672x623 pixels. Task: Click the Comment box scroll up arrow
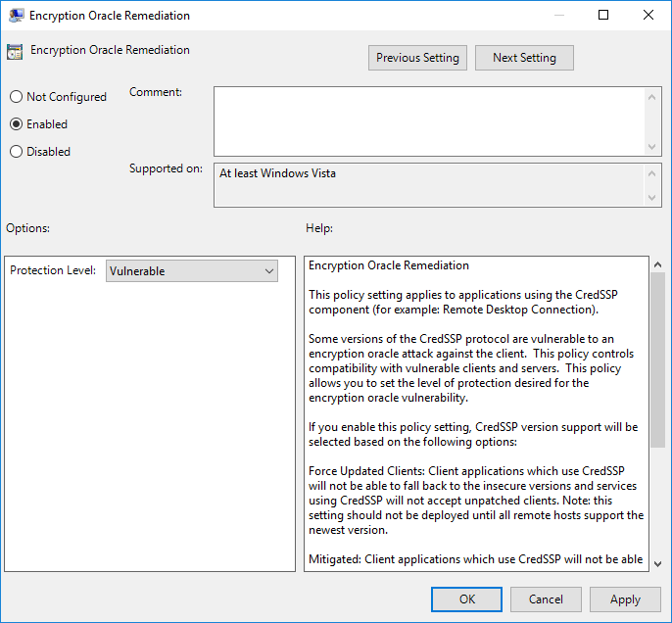pos(653,96)
